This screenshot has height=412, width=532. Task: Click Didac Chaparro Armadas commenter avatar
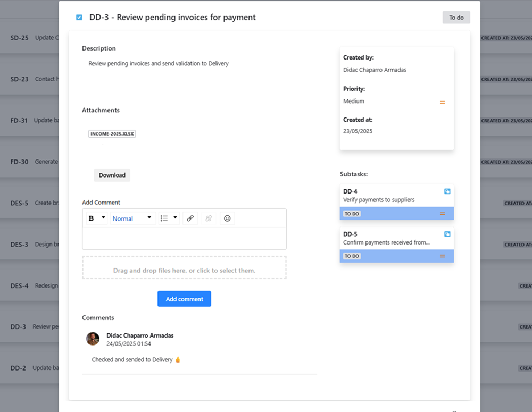coord(93,339)
